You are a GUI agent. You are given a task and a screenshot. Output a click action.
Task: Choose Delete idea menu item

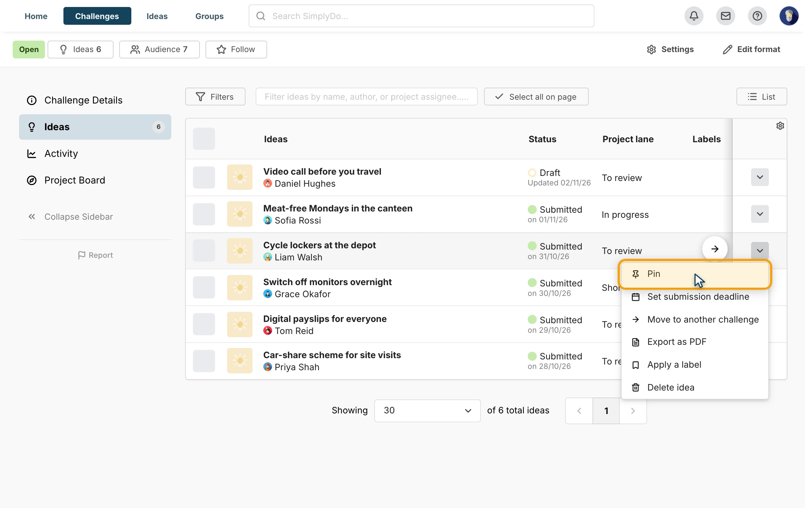695,387
